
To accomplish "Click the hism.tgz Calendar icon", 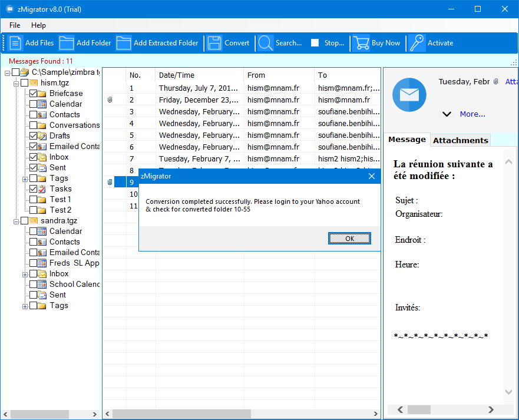I will click(x=42, y=104).
